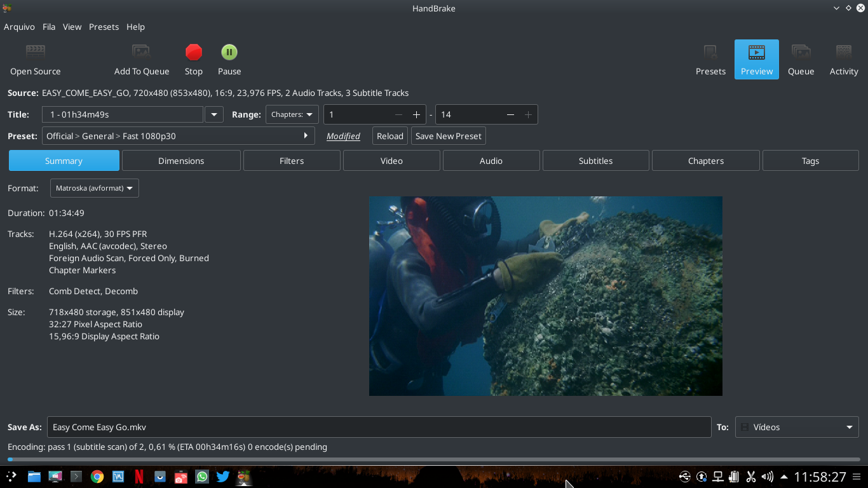Click the Save New Preset button
This screenshot has height=488, width=868.
coord(449,136)
